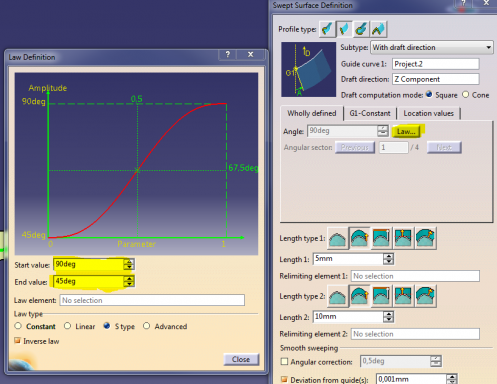Open the Law... button next to Angle
This screenshot has width=497, height=384.
[406, 131]
